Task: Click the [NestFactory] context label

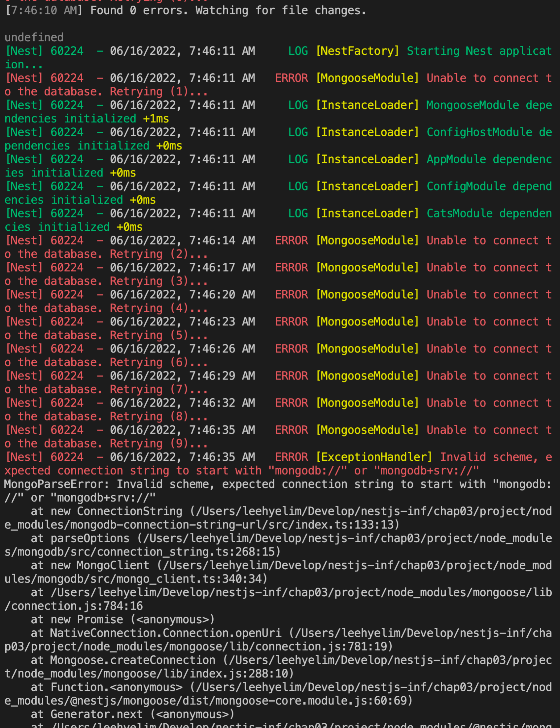Action: coord(357,51)
